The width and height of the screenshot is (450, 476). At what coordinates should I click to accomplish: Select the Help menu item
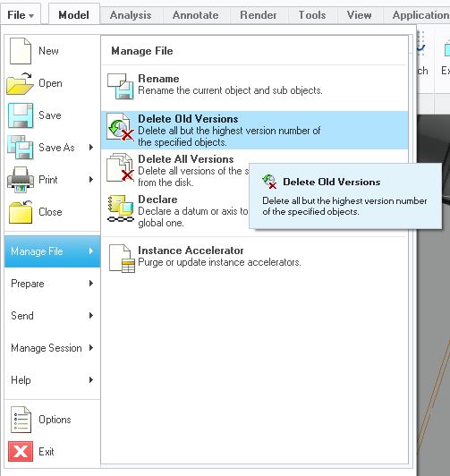click(x=52, y=379)
